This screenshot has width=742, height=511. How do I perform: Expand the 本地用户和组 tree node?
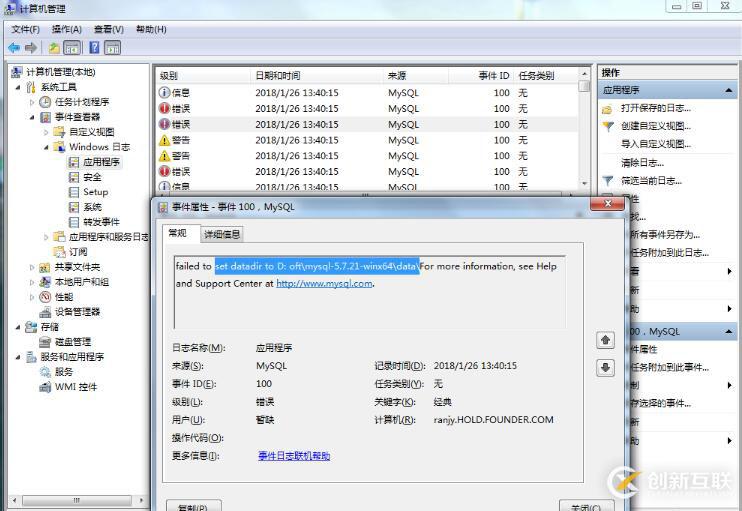pyautogui.click(x=32, y=282)
